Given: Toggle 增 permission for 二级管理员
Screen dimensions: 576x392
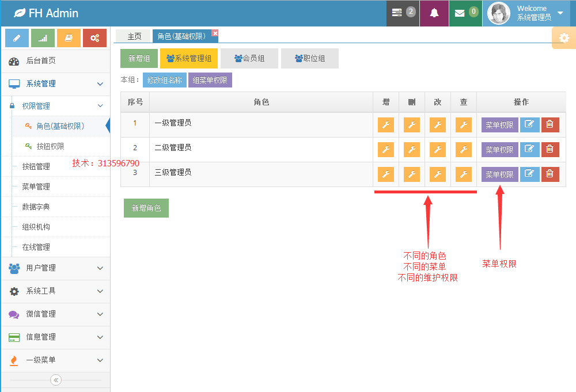Looking at the screenshot, I should coord(386,150).
